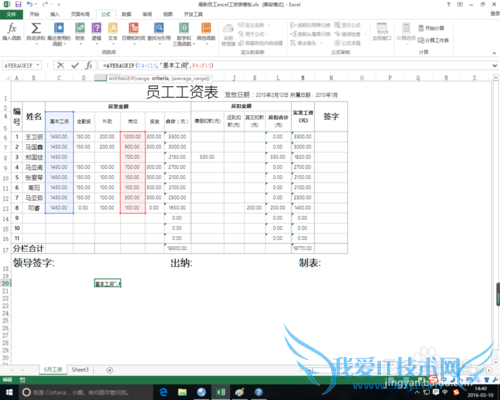
Task: Open the Name Box dropdown showing AVERAGEIF
Action: 38,65
